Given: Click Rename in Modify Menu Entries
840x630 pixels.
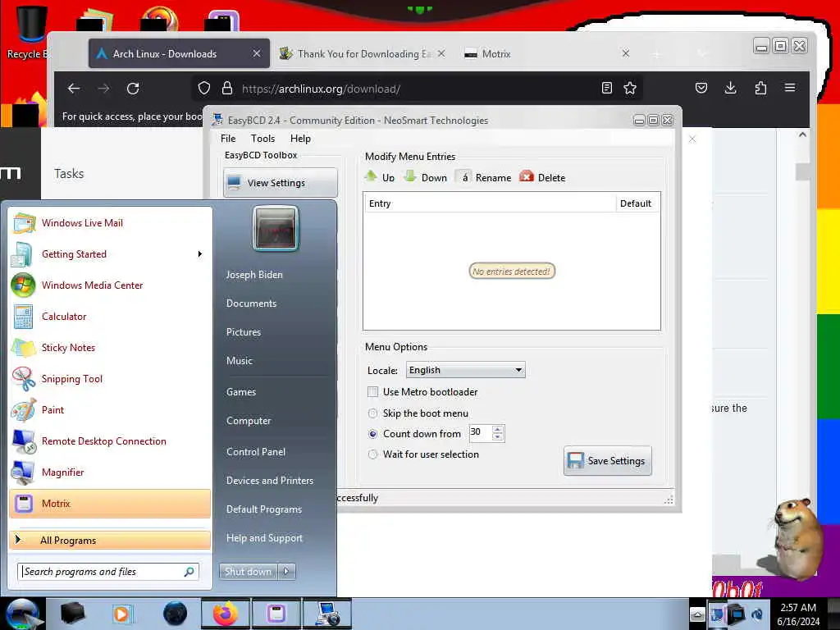Looking at the screenshot, I should [x=484, y=177].
